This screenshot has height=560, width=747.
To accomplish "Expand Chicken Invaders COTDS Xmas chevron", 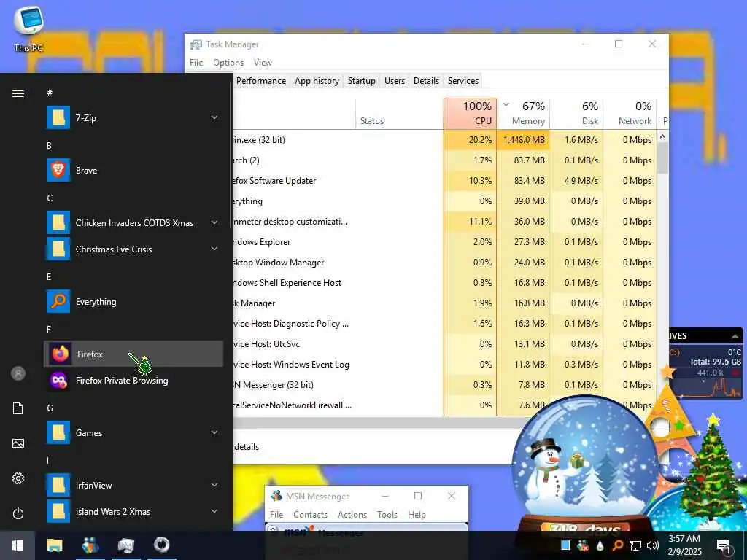I will click(x=214, y=222).
